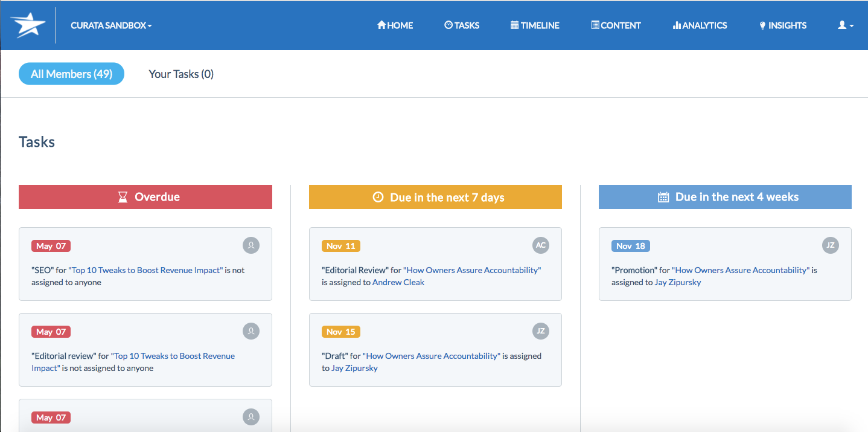Click the Nov 18 due date badge
The height and width of the screenshot is (432, 868).
tap(631, 246)
